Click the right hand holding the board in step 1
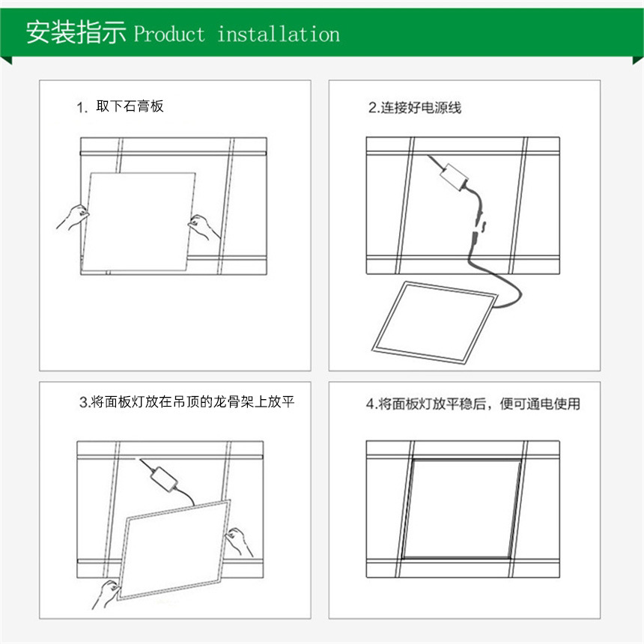Image resolution: width=644 pixels, height=644 pixels. point(204,226)
